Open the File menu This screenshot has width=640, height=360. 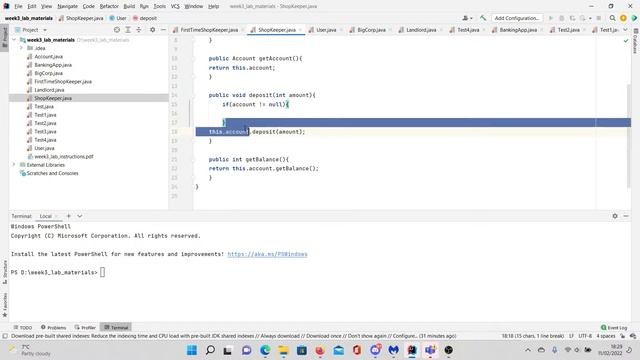coord(18,6)
